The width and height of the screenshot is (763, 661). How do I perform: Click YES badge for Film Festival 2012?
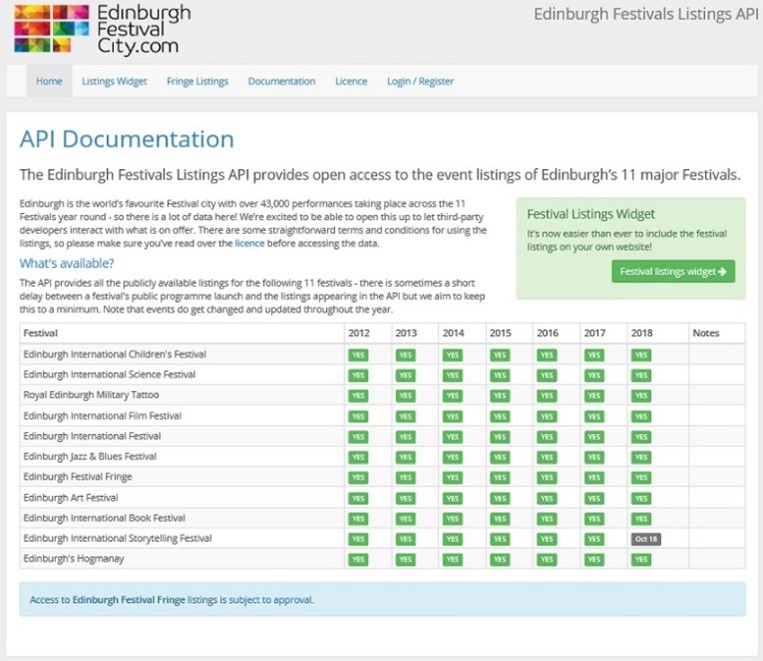pos(358,417)
